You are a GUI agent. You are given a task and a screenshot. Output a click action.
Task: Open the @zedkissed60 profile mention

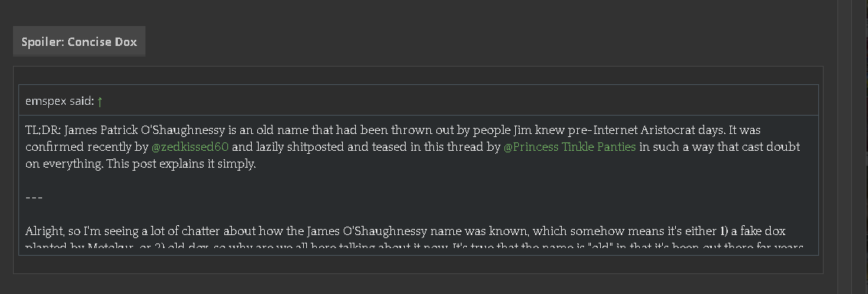tap(190, 147)
